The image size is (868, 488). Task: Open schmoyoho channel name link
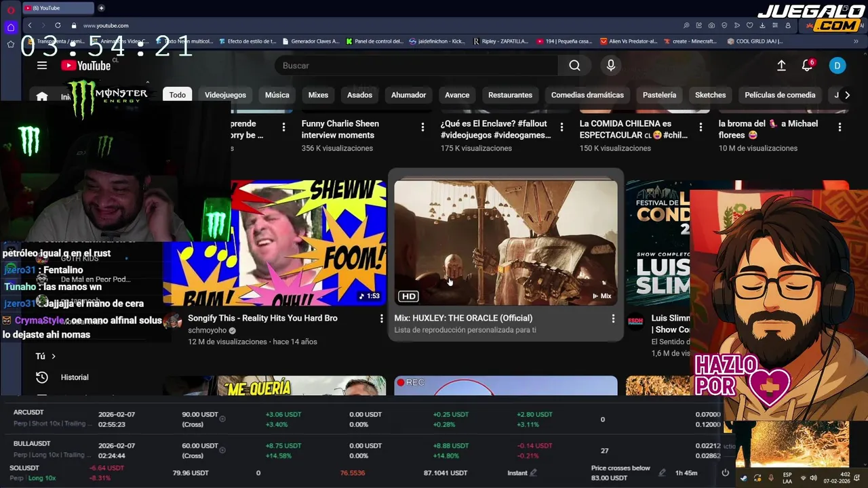(208, 330)
